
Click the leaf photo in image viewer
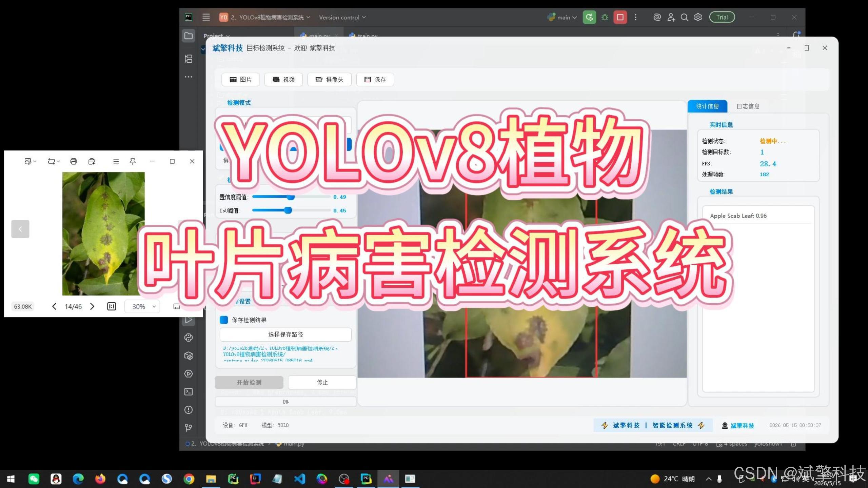pos(103,234)
